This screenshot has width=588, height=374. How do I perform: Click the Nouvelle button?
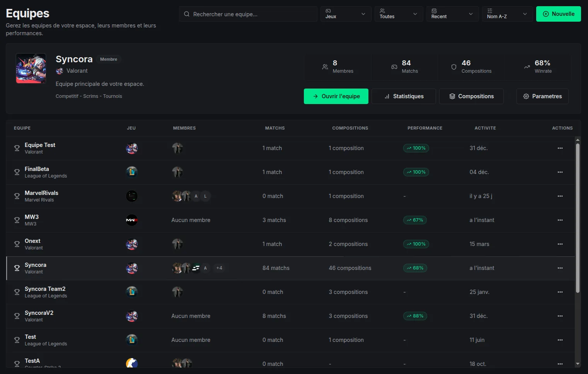pyautogui.click(x=558, y=14)
